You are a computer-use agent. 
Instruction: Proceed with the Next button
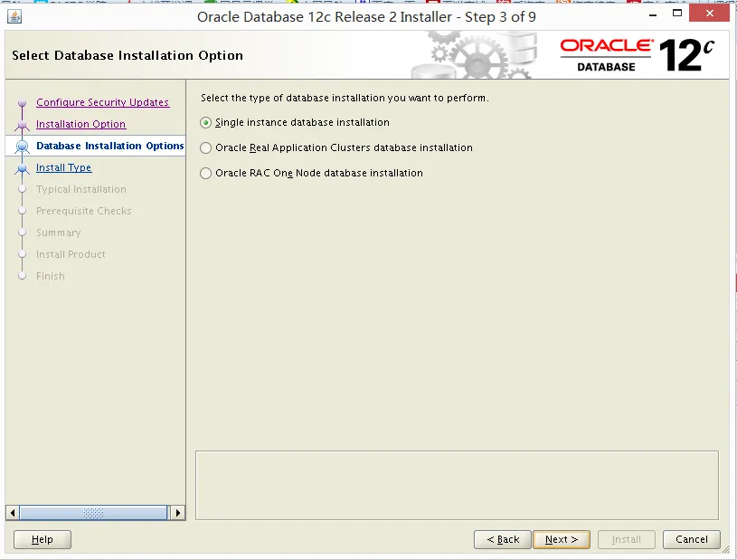[x=562, y=539]
